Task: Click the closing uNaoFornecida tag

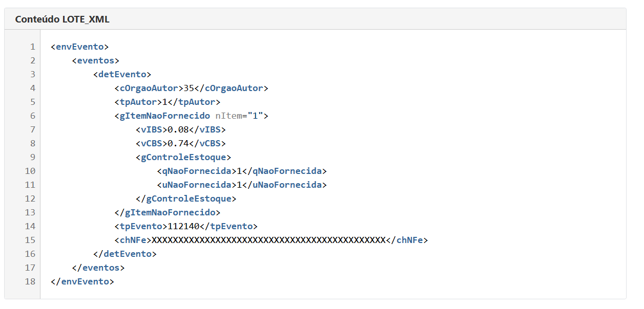Action: pyautogui.click(x=284, y=185)
